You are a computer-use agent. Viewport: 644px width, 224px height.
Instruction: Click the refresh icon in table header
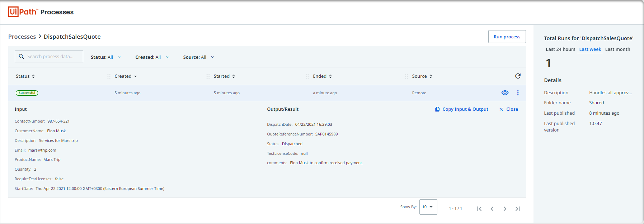click(518, 76)
